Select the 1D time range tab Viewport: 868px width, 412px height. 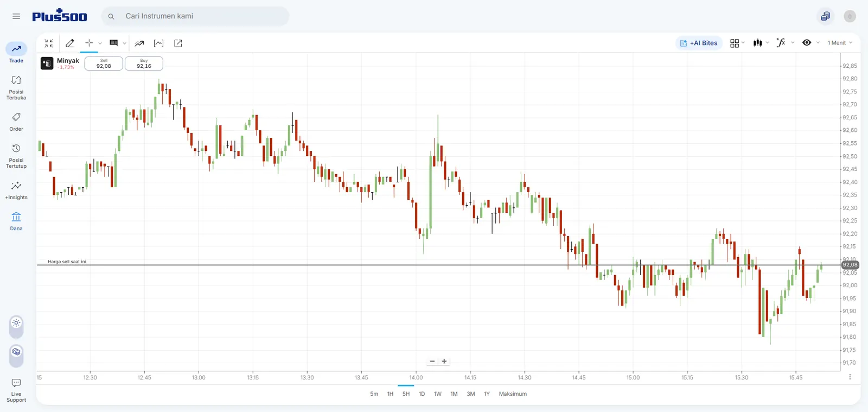tap(422, 394)
